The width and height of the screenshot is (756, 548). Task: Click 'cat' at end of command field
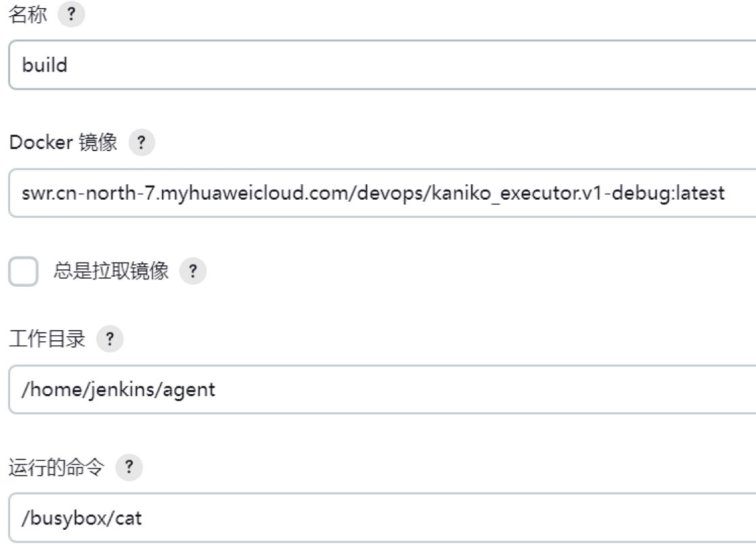coord(129,518)
